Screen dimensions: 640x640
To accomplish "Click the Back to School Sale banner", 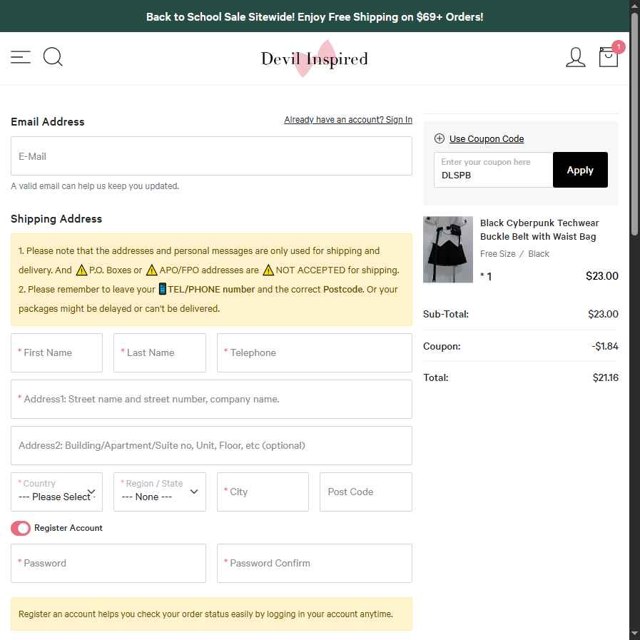I will tap(314, 16).
